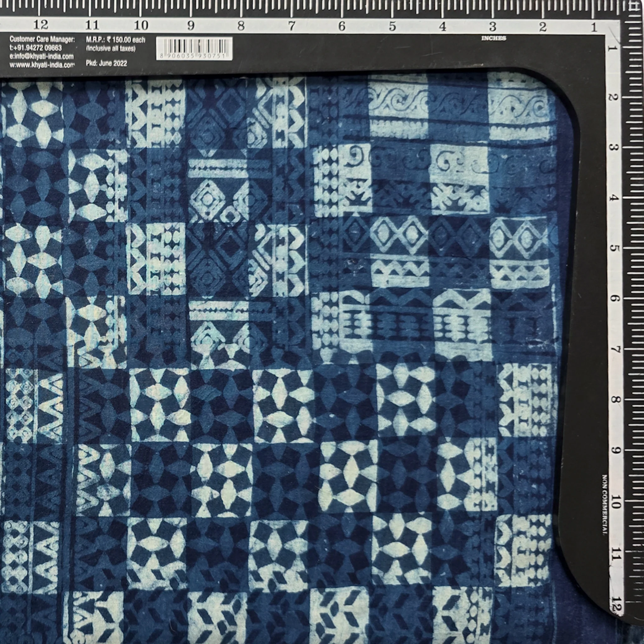Screen dimensions: 644x644
Task: Click the barcode digits below the bars
Action: 194,56
